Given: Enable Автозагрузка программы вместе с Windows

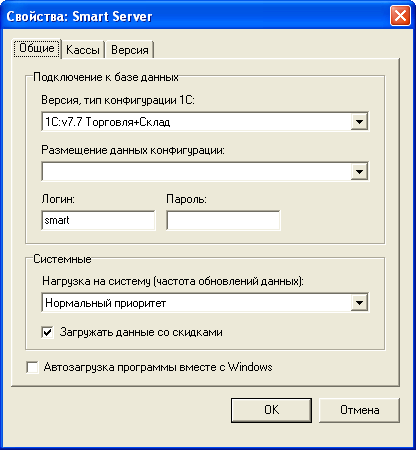Looking at the screenshot, I should click(32, 367).
